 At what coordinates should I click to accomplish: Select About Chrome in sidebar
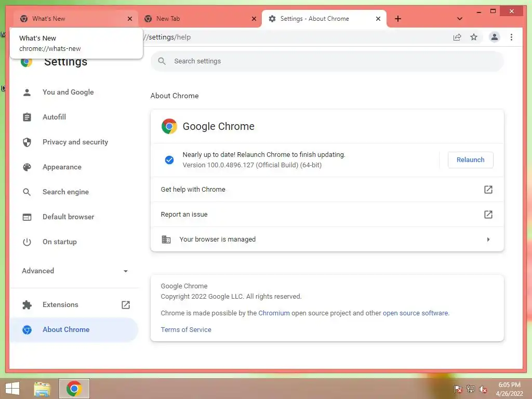click(74, 330)
